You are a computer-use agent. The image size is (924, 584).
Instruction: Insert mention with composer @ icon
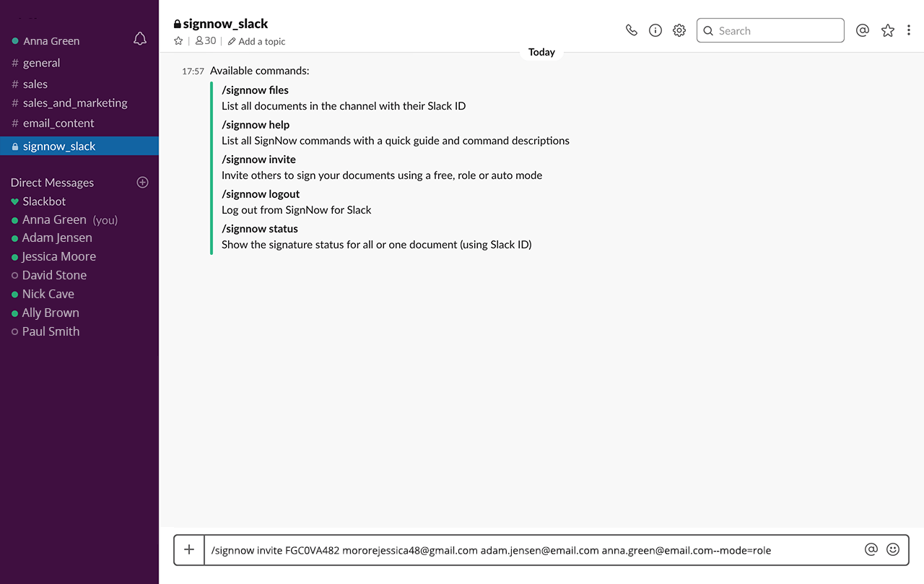tap(871, 549)
